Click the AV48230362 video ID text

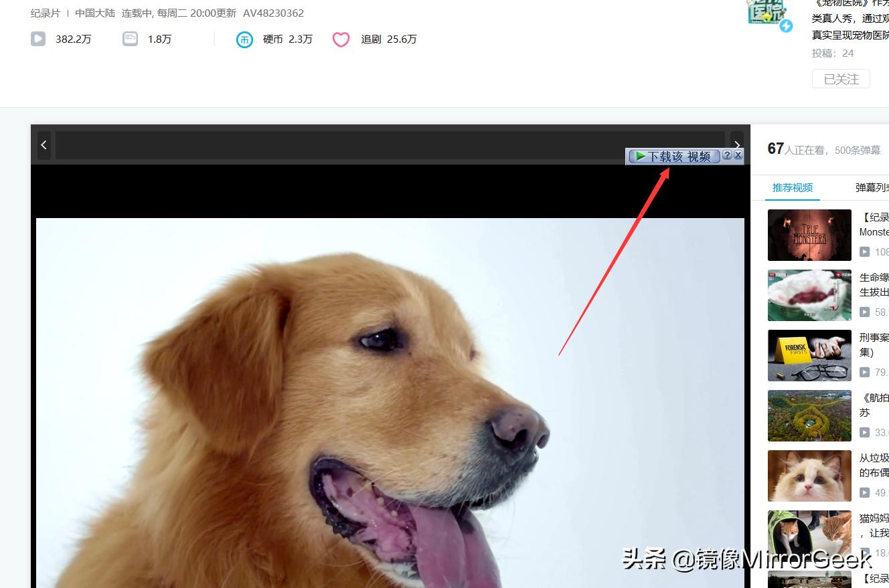[x=273, y=13]
